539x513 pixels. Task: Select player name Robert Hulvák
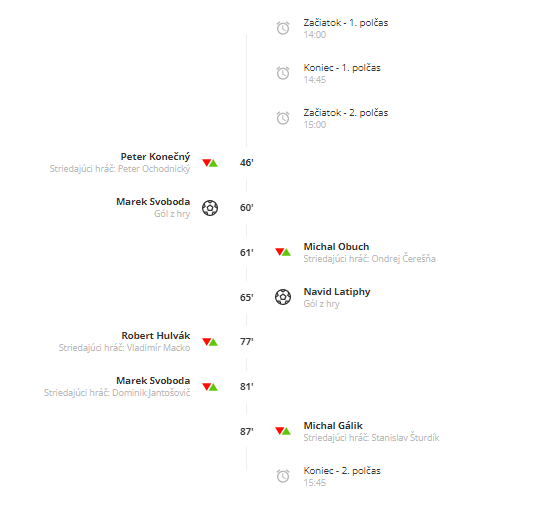coord(156,336)
